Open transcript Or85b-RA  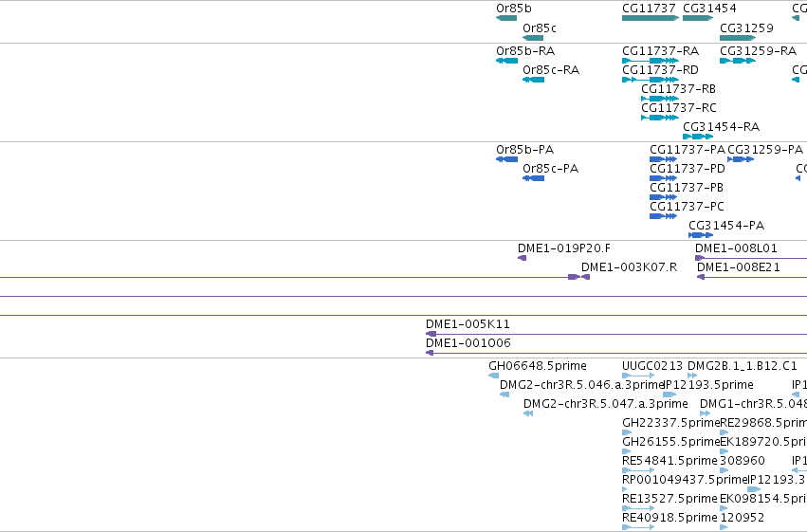[x=525, y=51]
